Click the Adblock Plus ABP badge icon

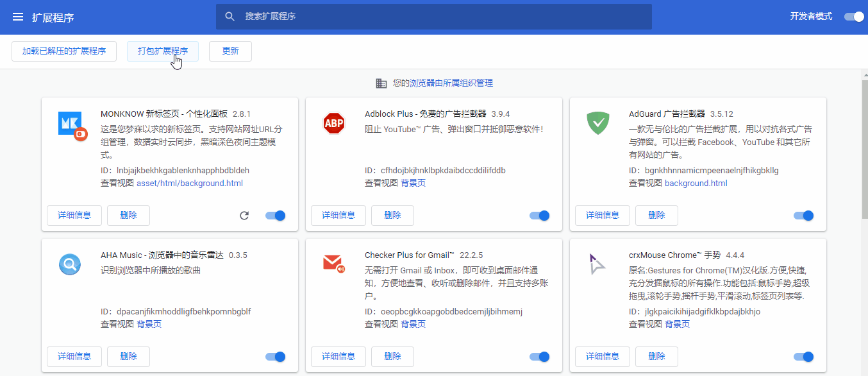pos(334,123)
